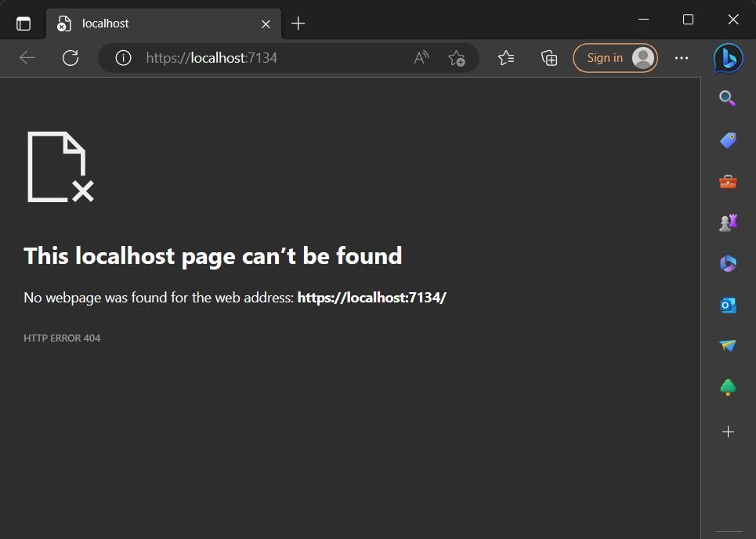Reload the localhost page
This screenshot has height=539, width=756.
[x=71, y=57]
